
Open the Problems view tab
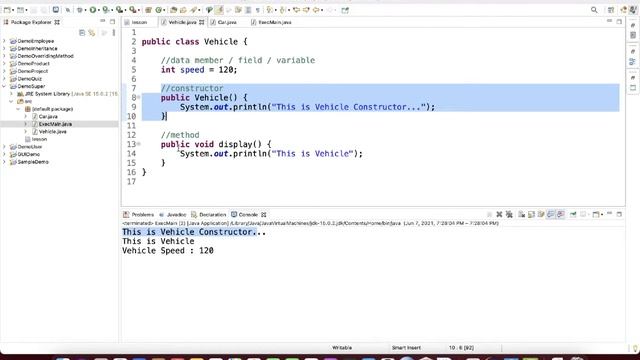(139, 214)
